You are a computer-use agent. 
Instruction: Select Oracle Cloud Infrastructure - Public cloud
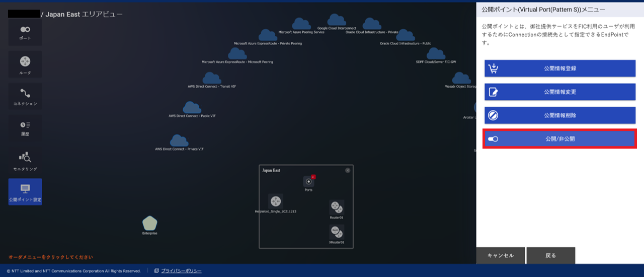[405, 35]
